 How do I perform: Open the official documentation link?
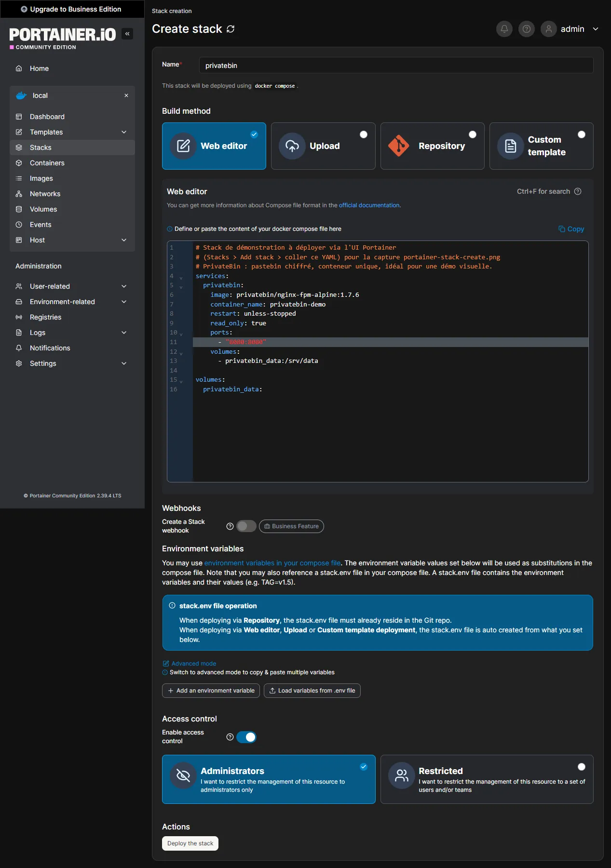tap(369, 205)
